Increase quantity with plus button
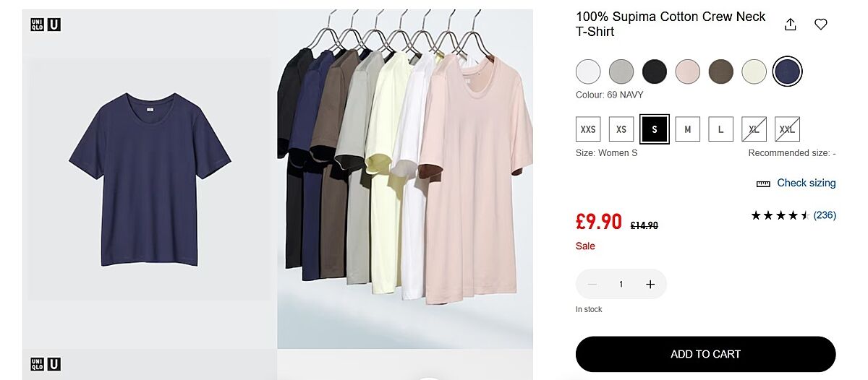 [x=650, y=285]
